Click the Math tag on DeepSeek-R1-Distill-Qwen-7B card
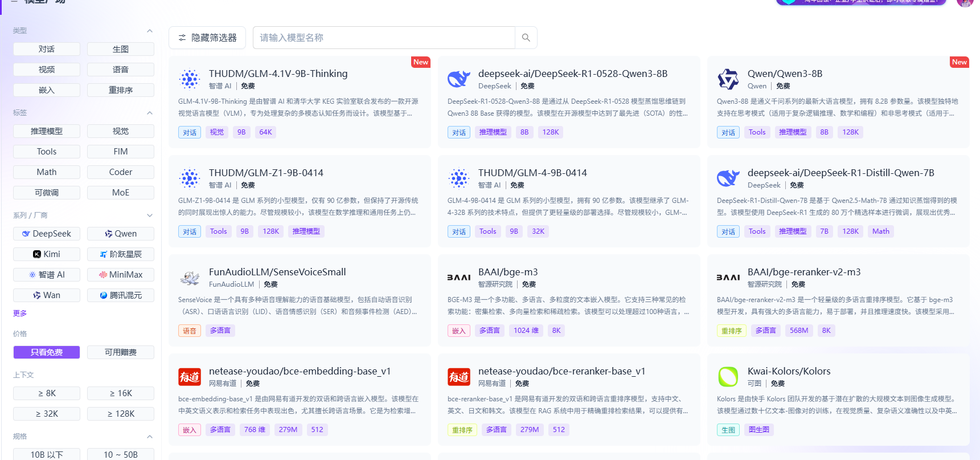 (880, 231)
